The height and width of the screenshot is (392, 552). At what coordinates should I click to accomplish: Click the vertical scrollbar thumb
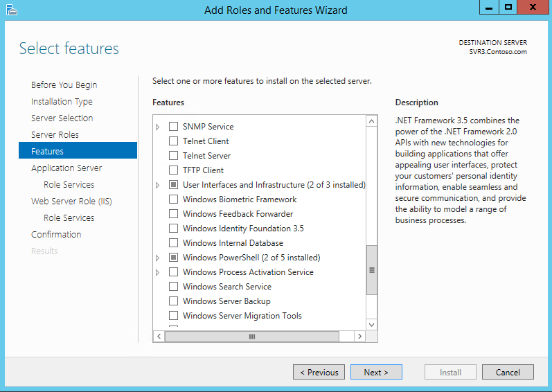(372, 270)
